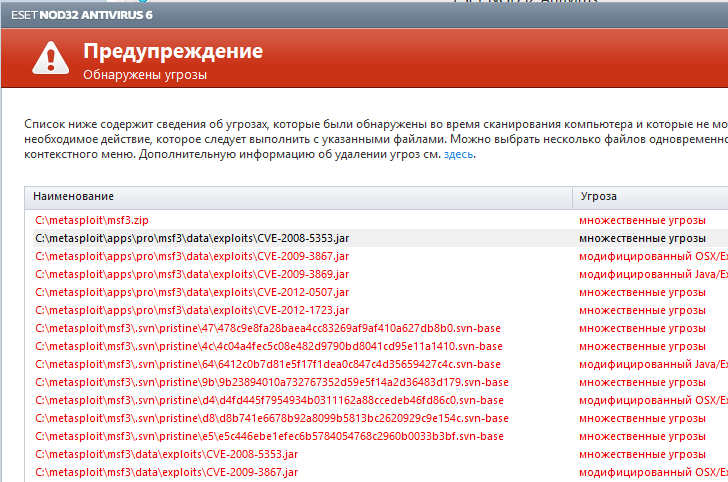
Task: Open the "здесь" help link
Action: 458,154
